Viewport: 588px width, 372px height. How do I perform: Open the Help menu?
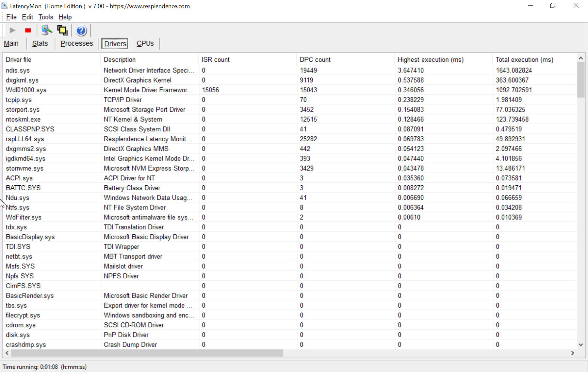pyautogui.click(x=65, y=17)
